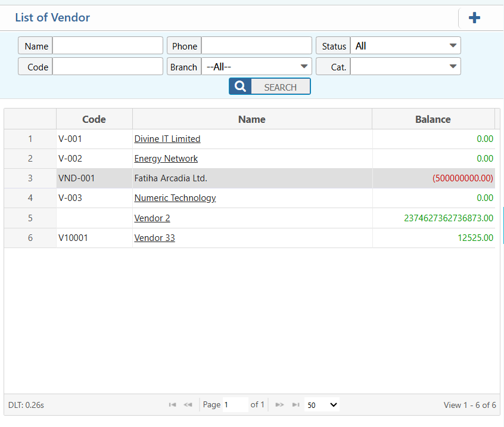504x427 pixels.
Task: Click the plus icon to add a new vendor
Action: tap(474, 17)
